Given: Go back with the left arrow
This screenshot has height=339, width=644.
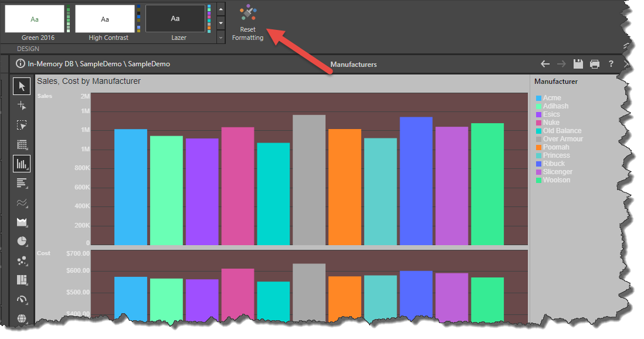Looking at the screenshot, I should pos(545,64).
